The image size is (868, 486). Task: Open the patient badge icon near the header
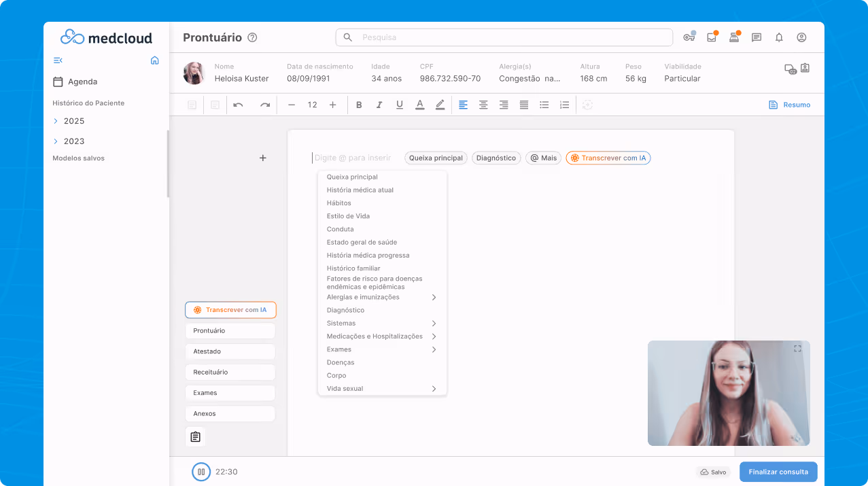point(804,68)
